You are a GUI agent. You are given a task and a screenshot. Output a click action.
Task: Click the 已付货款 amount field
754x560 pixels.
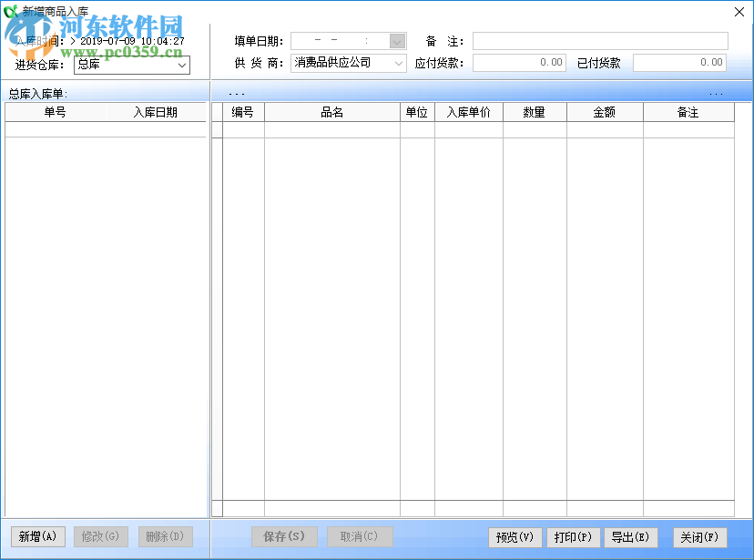point(678,62)
